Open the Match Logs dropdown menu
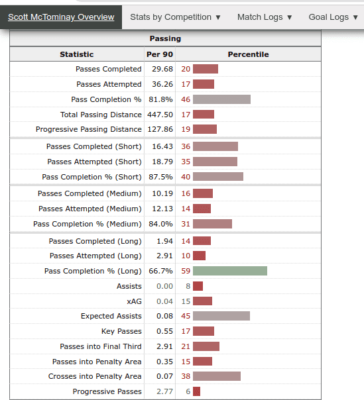Screen dimensions: 364x400 click(265, 17)
